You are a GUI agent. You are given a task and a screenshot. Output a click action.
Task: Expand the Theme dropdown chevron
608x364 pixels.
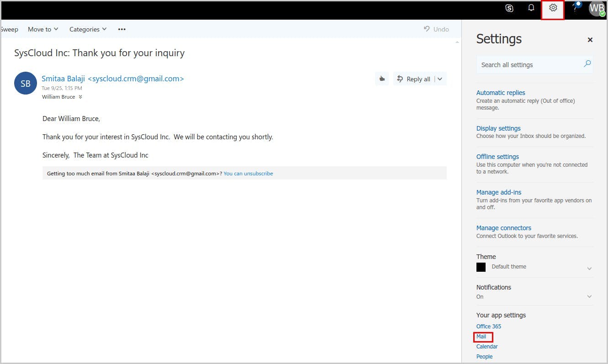click(589, 269)
